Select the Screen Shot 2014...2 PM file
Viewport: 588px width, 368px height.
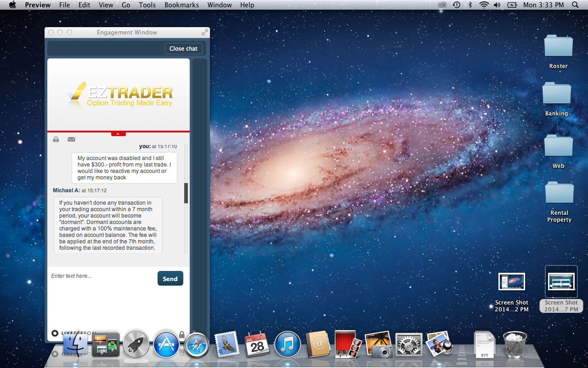[512, 292]
